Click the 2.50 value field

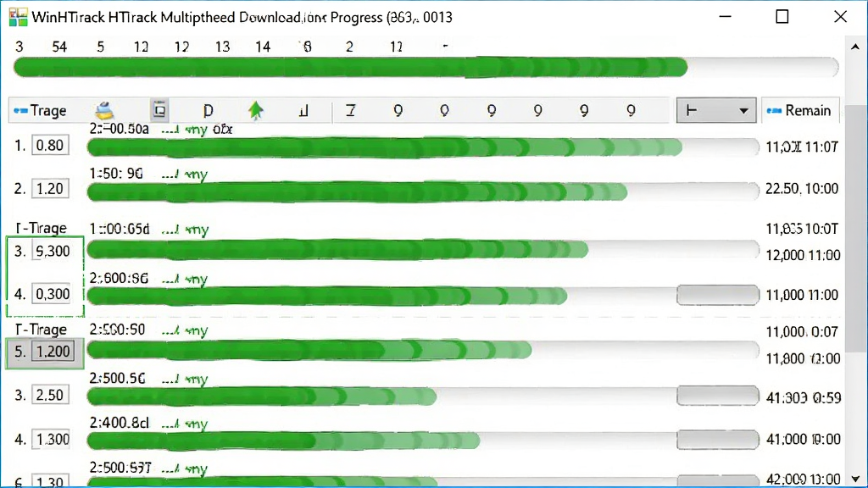coord(50,395)
